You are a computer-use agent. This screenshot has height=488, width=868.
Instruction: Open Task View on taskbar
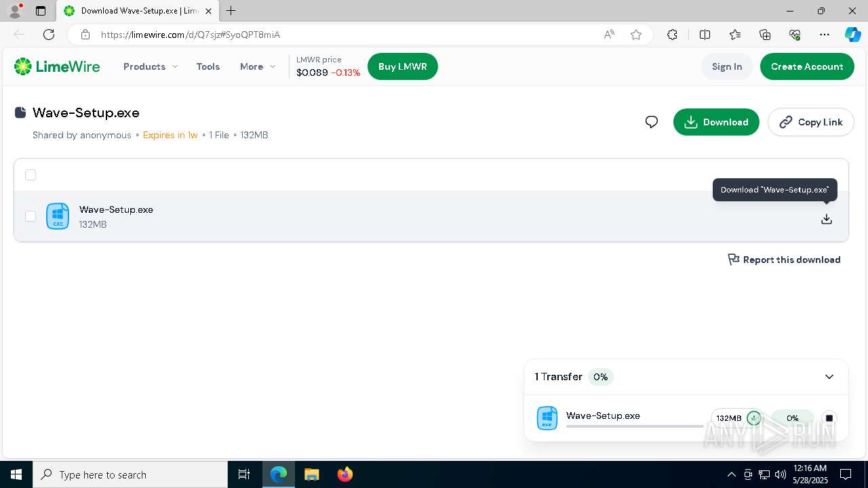244,474
